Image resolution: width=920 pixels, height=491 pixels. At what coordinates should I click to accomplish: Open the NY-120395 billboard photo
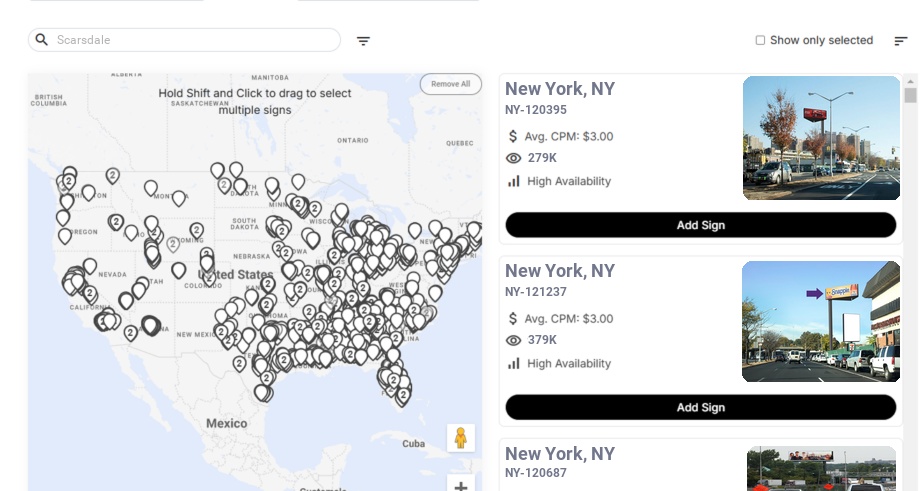pos(821,139)
